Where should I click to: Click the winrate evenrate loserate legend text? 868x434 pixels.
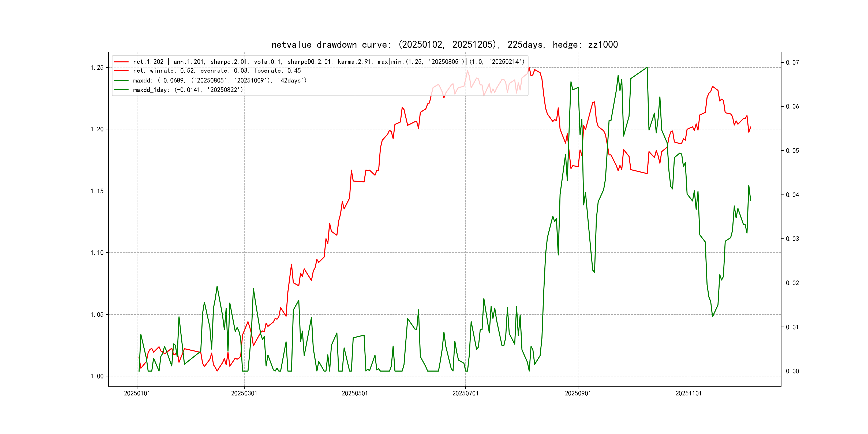click(x=217, y=71)
